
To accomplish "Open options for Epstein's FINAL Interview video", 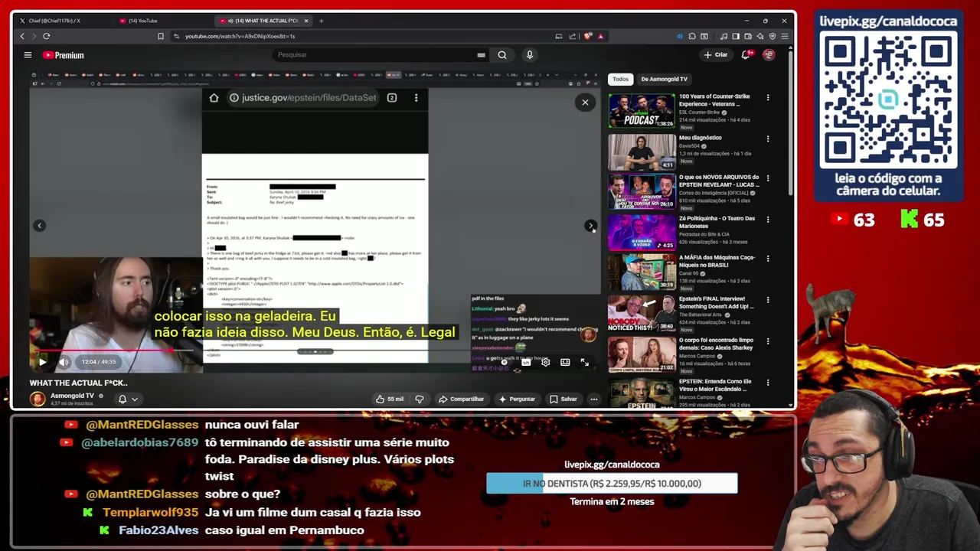I will pyautogui.click(x=768, y=300).
